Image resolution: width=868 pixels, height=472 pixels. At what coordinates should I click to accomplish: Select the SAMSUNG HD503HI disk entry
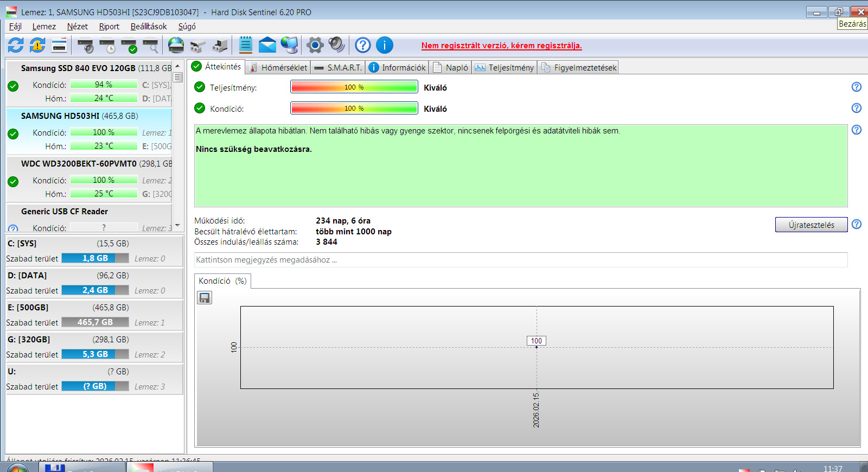pyautogui.click(x=89, y=131)
